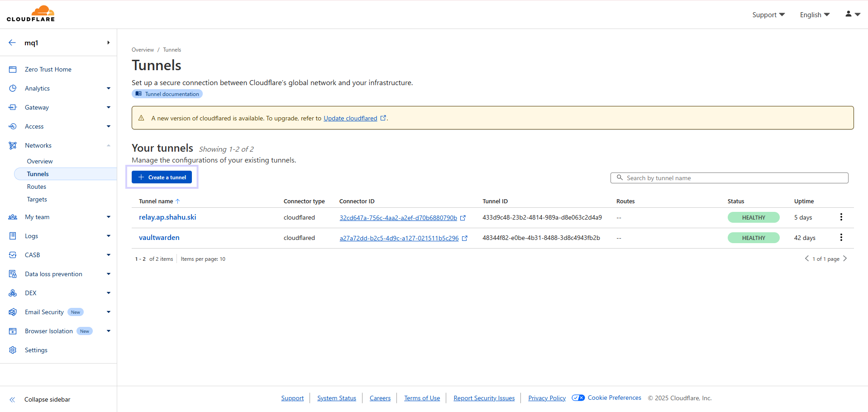Open Report Security Issues footer link

tap(484, 398)
